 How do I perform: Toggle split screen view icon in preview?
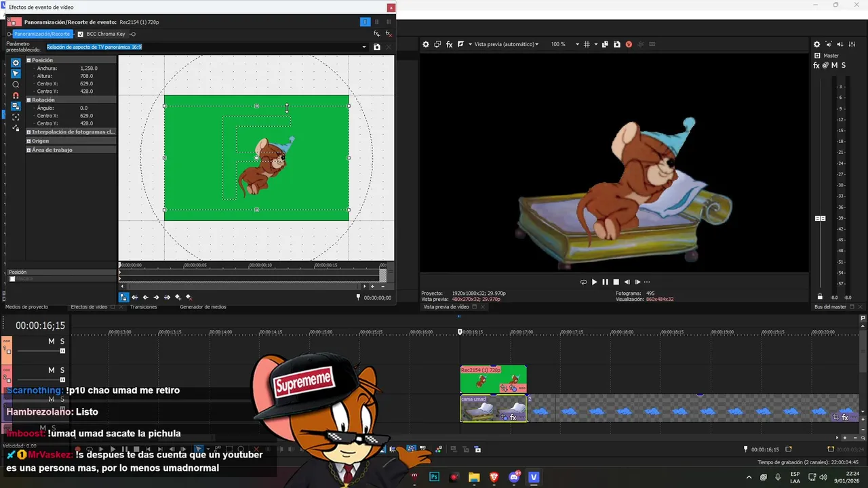click(x=460, y=44)
